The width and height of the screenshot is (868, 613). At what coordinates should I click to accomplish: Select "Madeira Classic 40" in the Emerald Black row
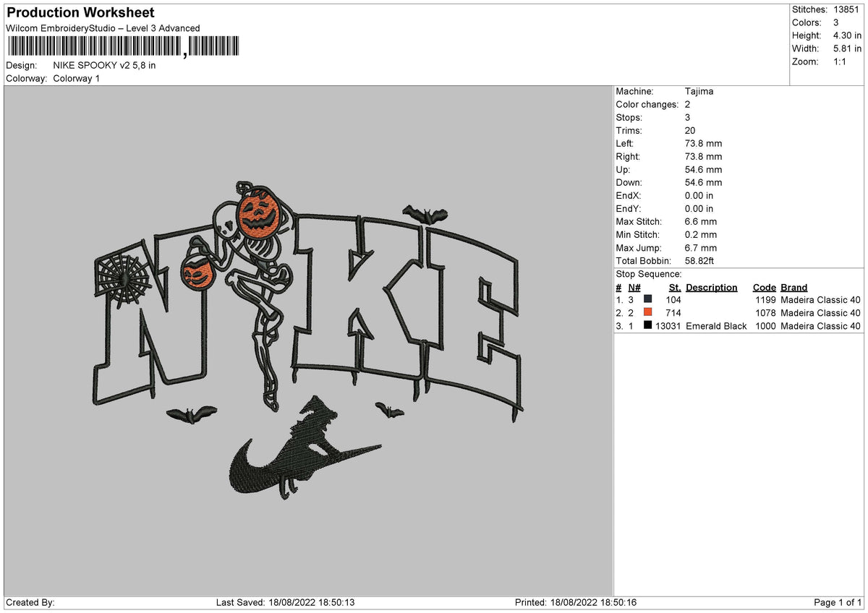coord(821,326)
